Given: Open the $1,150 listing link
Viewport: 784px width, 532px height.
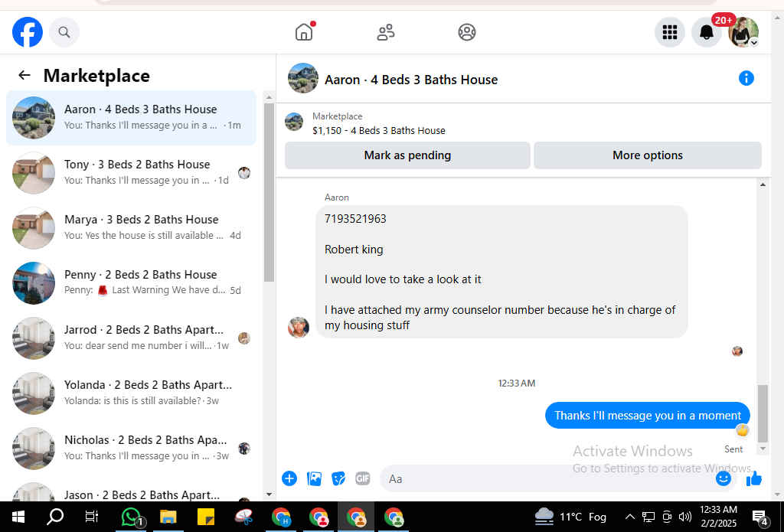Looking at the screenshot, I should 378,130.
